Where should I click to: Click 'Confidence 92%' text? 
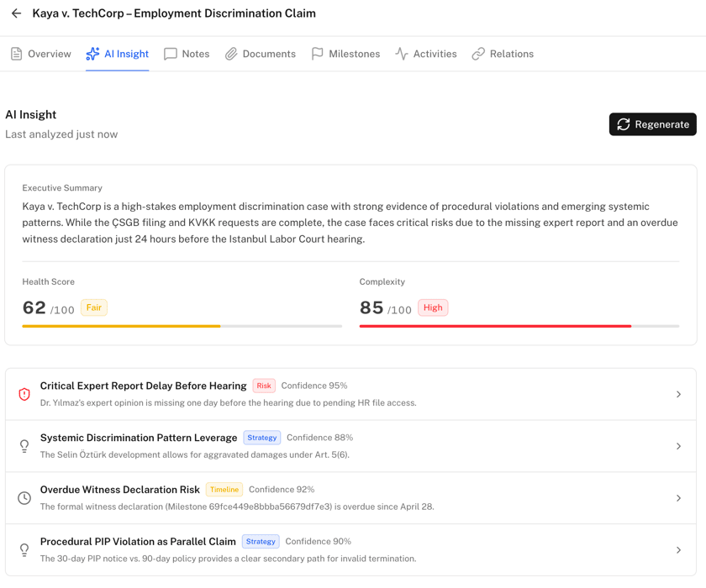282,490
